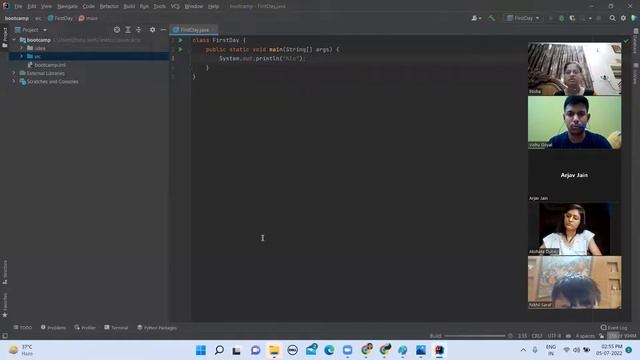Open File Explorer from taskbar
This screenshot has height=360, width=640.
tap(274, 350)
